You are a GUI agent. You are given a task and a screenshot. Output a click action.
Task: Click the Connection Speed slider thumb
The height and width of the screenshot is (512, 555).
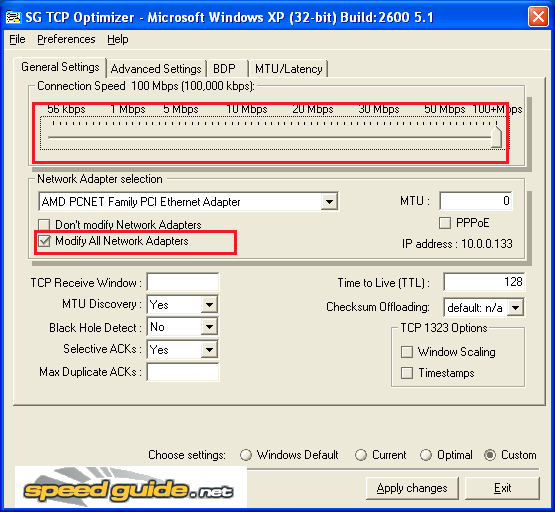point(497,137)
